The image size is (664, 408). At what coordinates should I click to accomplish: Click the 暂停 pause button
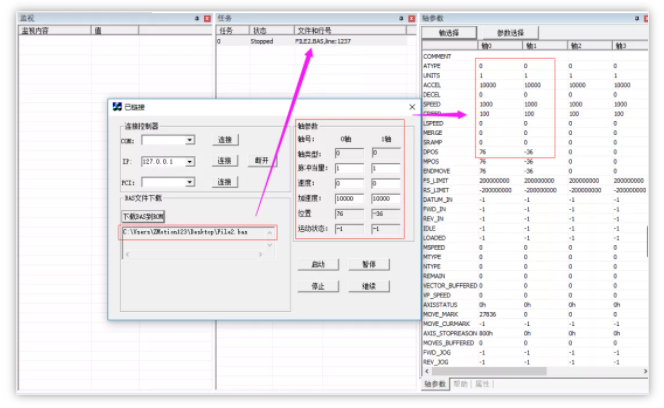(x=369, y=264)
